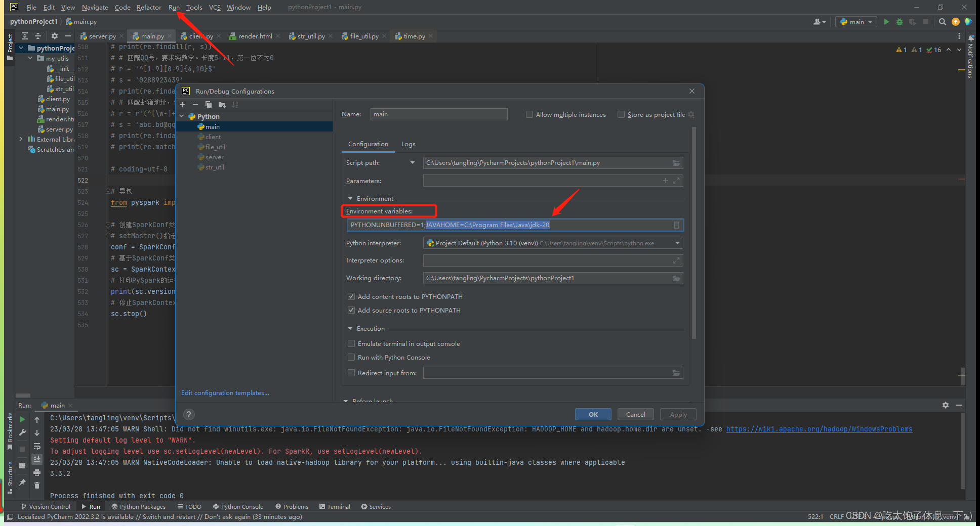This screenshot has height=526, width=980.
Task: Add new configuration with plus icon
Action: (x=183, y=105)
